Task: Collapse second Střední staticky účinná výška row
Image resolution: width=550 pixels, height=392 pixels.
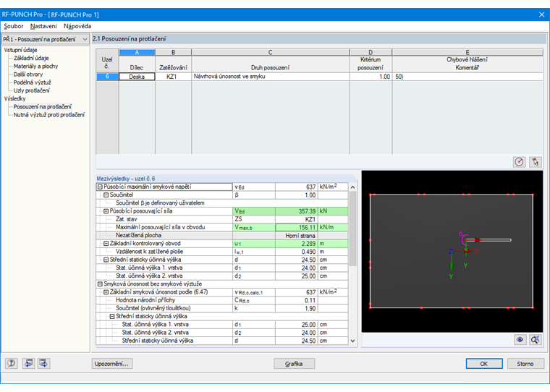Action: [x=112, y=316]
